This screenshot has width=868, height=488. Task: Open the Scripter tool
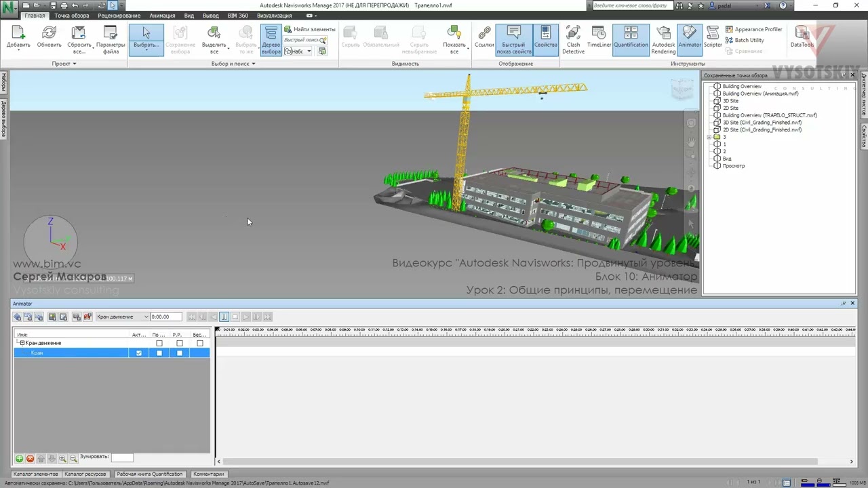click(x=713, y=37)
